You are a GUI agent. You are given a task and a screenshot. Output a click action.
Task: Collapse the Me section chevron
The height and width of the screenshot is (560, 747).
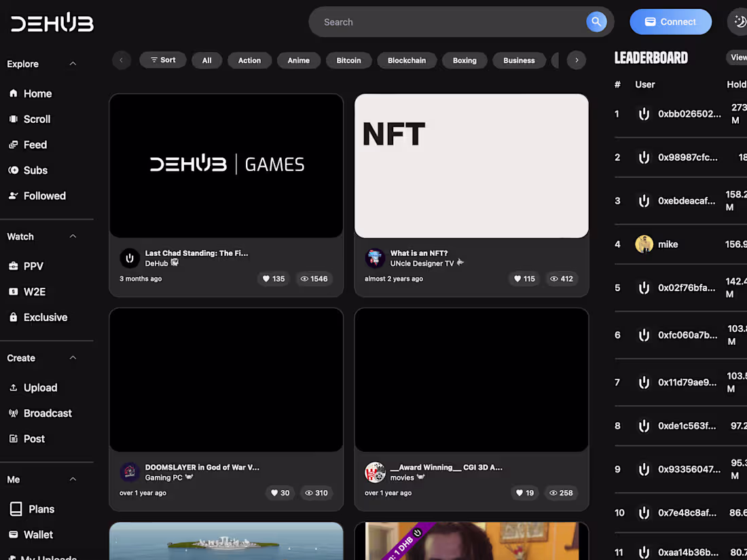[73, 479]
